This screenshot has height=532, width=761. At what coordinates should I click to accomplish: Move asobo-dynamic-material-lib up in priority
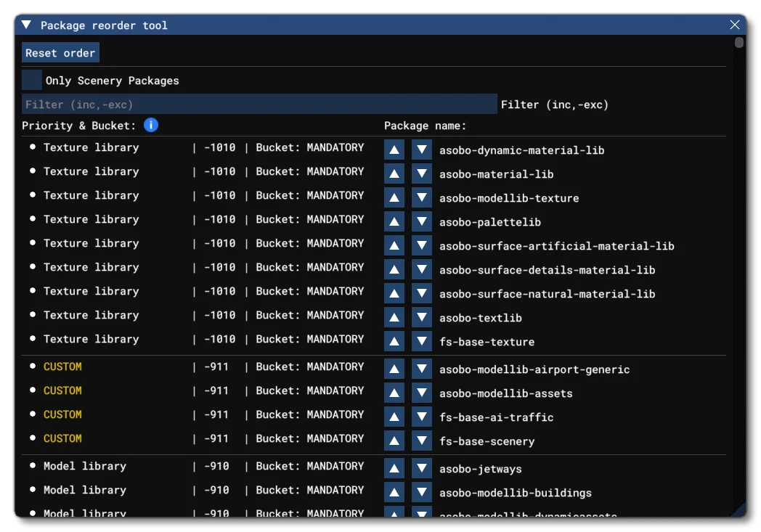[394, 150]
